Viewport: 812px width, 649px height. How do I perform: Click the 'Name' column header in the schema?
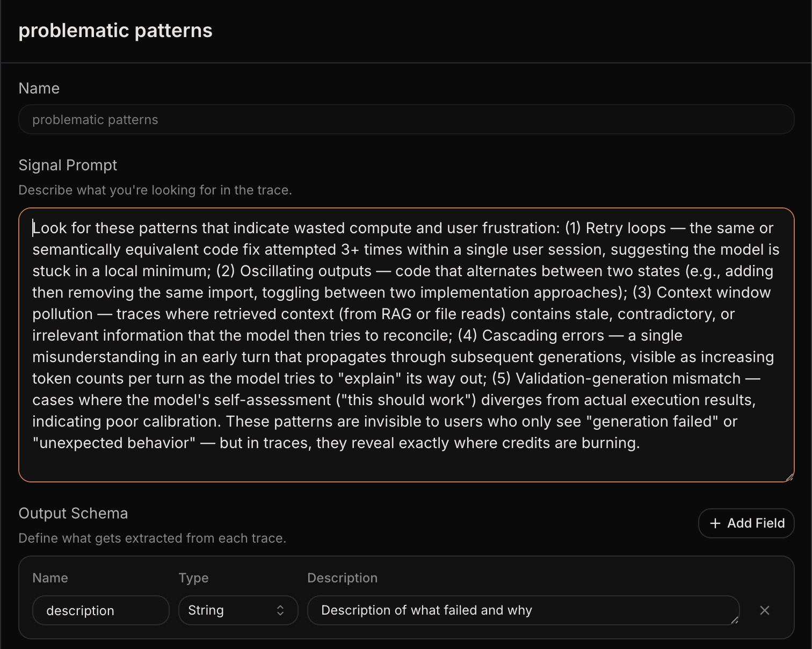[x=50, y=578]
